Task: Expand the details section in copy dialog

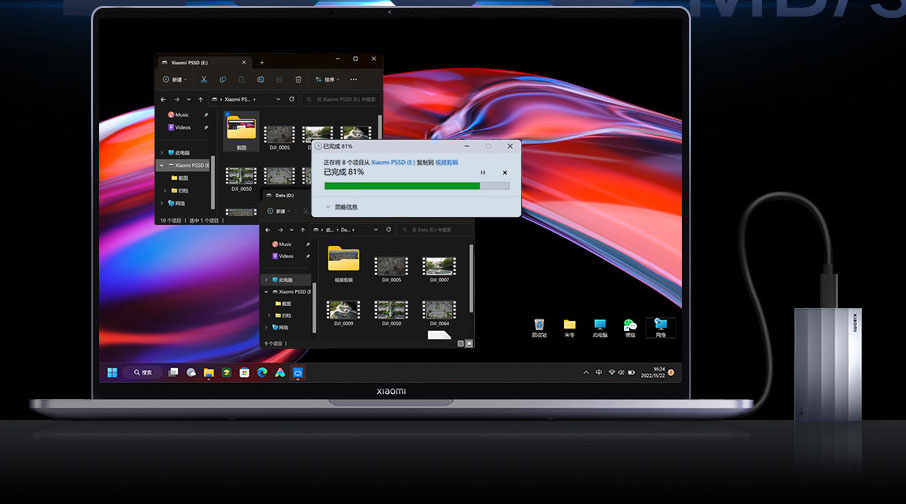Action: (x=329, y=207)
